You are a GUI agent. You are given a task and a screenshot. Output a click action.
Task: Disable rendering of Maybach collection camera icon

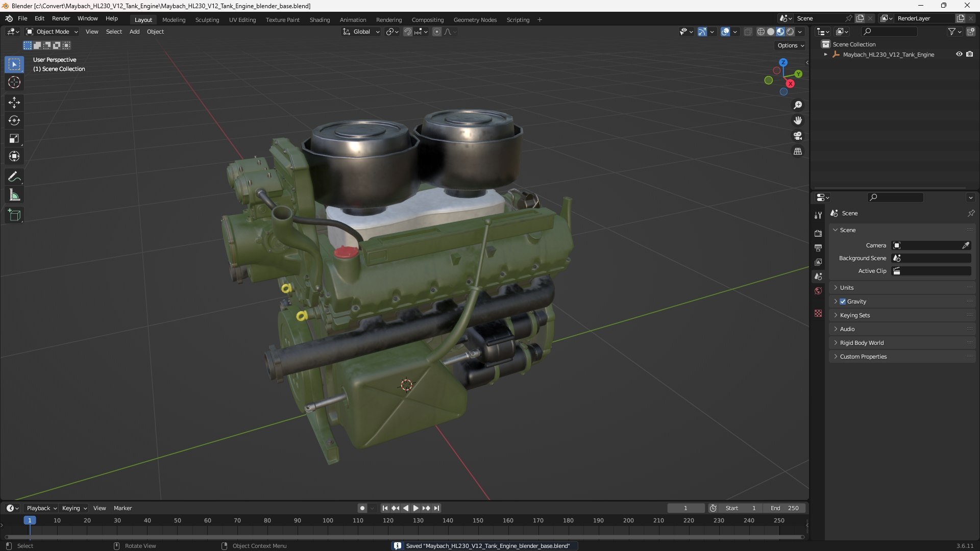[x=970, y=54]
